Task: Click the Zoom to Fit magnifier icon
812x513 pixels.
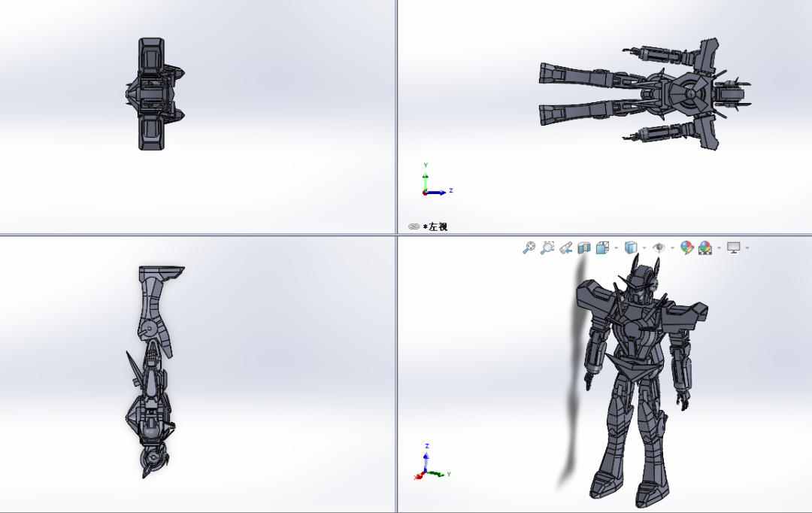Action: pos(529,247)
